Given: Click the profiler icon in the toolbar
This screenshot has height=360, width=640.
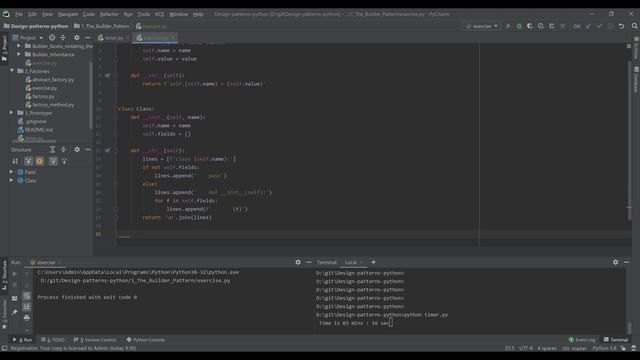Looking at the screenshot, I should (x=541, y=26).
